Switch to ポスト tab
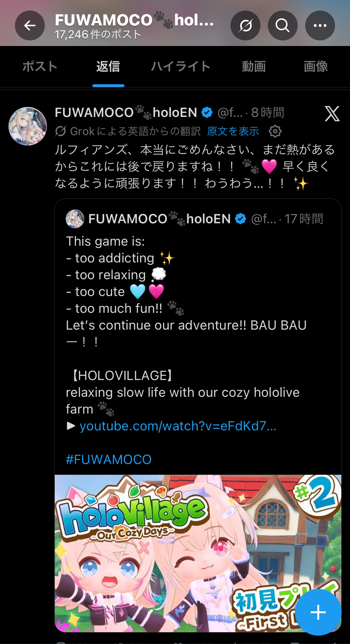Image resolution: width=350 pixels, height=644 pixels. tap(40, 66)
